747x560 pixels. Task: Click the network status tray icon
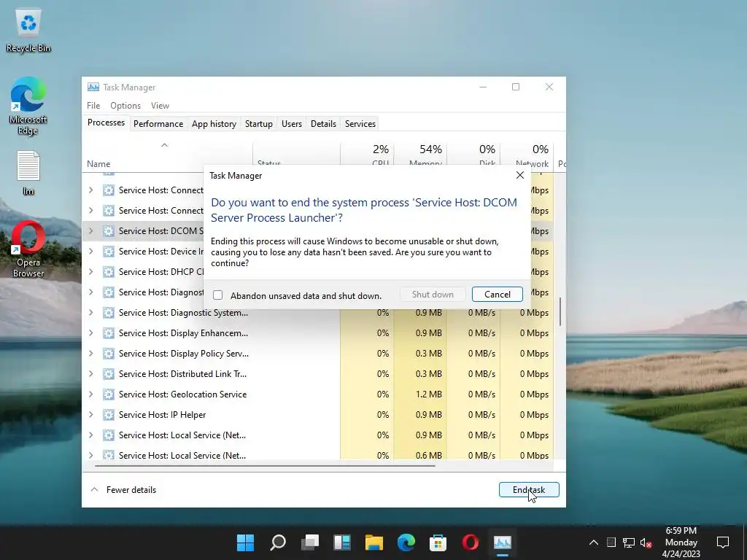coord(628,542)
